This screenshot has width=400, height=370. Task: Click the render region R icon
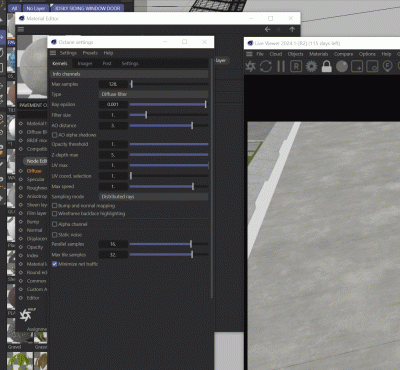[296, 66]
